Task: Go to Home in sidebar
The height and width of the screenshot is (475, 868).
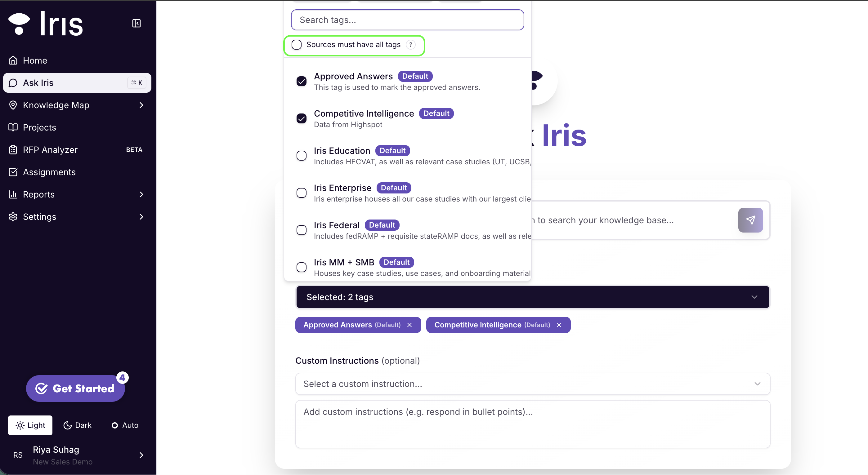Action: (x=77, y=60)
